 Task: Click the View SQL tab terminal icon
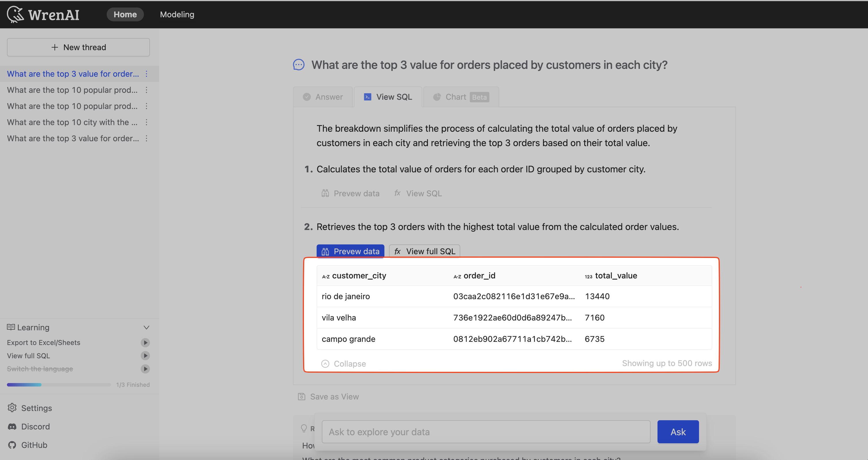pos(367,97)
